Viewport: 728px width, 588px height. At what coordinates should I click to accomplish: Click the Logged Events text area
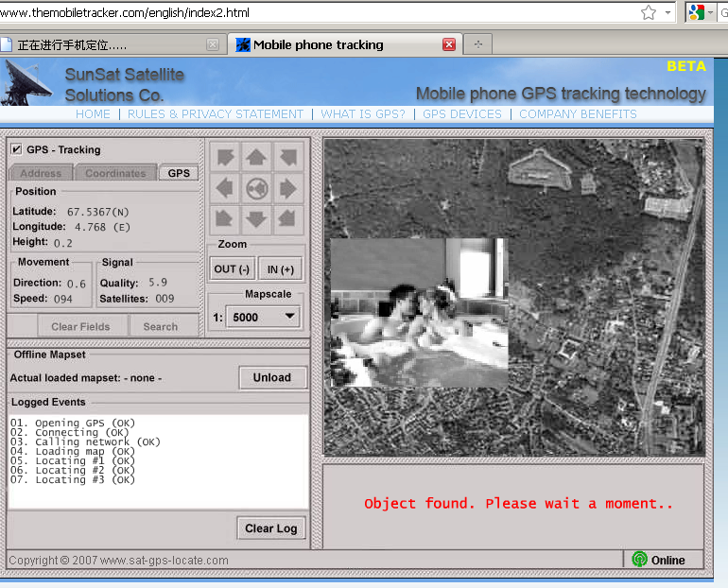point(158,461)
